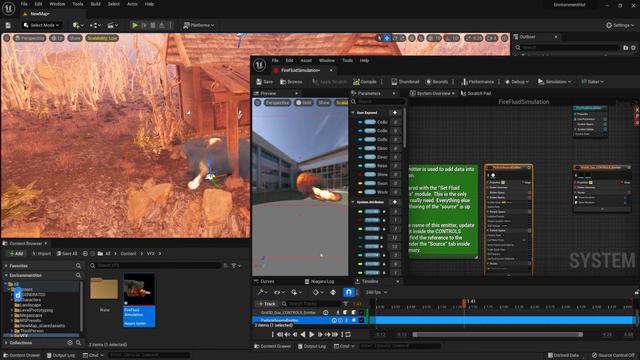Image resolution: width=640 pixels, height=360 pixels.
Task: Click the Niagara preview viewport options menu icon
Action: click(258, 103)
